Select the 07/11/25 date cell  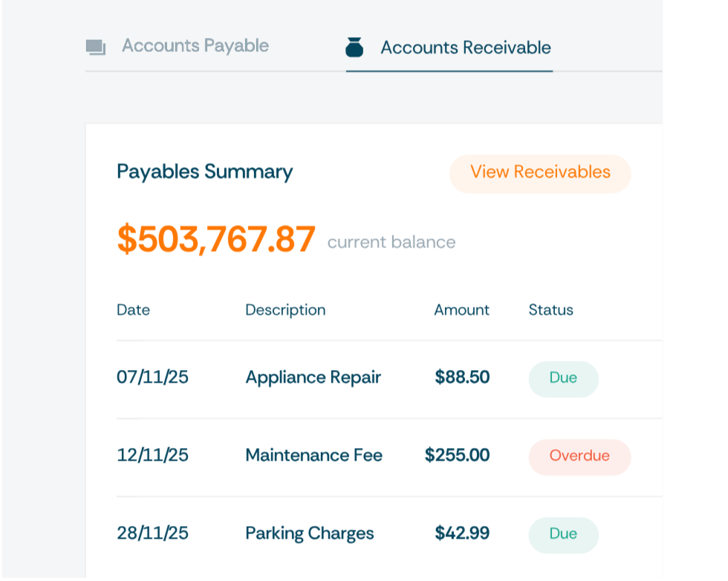click(152, 378)
